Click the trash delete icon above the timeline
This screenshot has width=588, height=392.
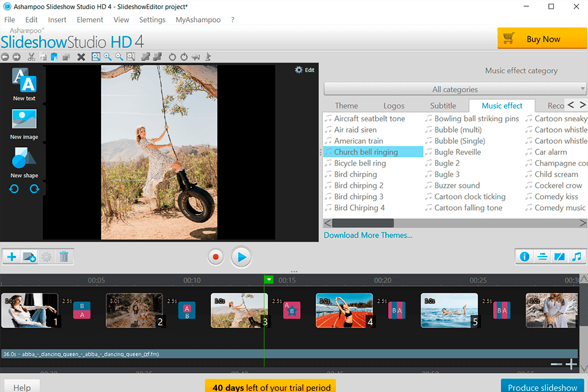pos(64,257)
